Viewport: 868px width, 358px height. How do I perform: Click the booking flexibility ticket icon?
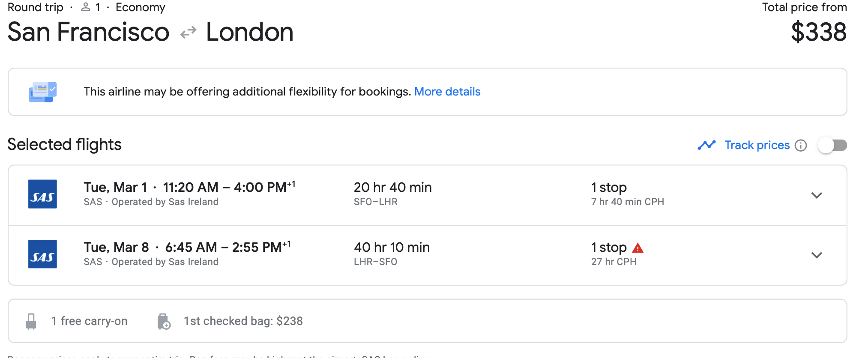click(x=42, y=92)
